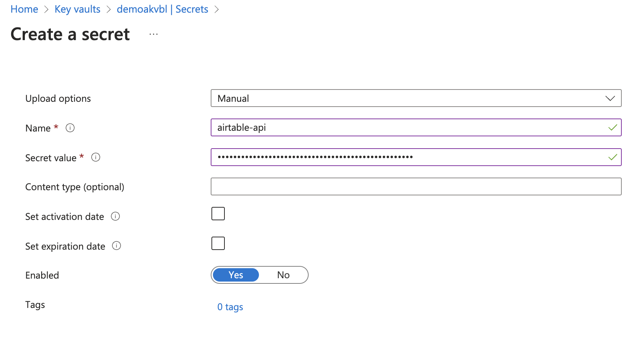Check the Set expiration date box
644x341 pixels.
[218, 243]
